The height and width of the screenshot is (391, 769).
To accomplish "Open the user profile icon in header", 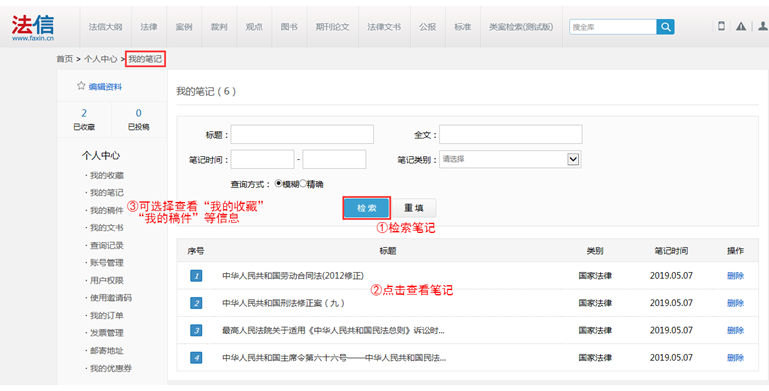I will [763, 26].
